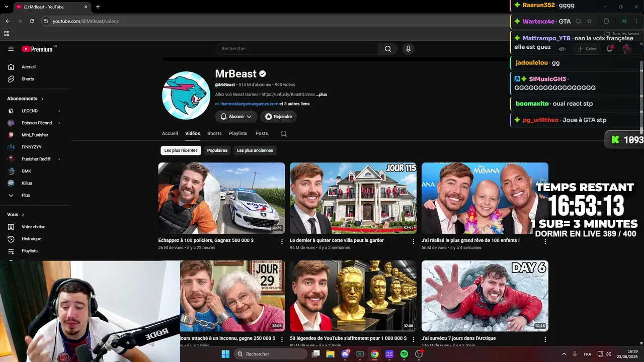Viewport: 644px width, 362px height.
Task: Click the YouTube Rechercher search field
Action: pyautogui.click(x=297, y=49)
